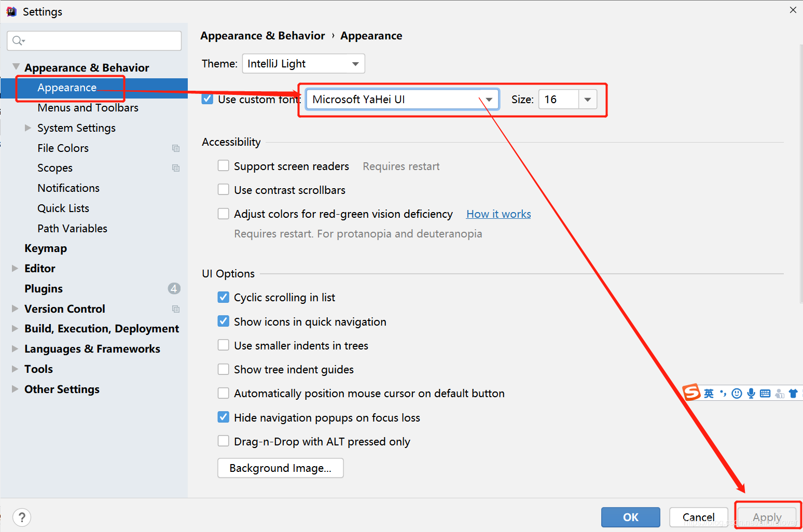This screenshot has width=803, height=532.
Task: Click the settings search field
Action: [94, 40]
